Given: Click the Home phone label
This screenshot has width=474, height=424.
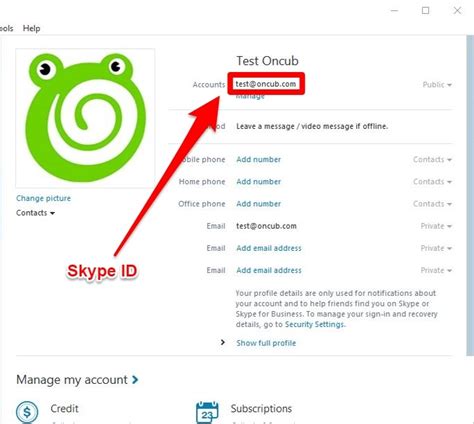Looking at the screenshot, I should (202, 182).
